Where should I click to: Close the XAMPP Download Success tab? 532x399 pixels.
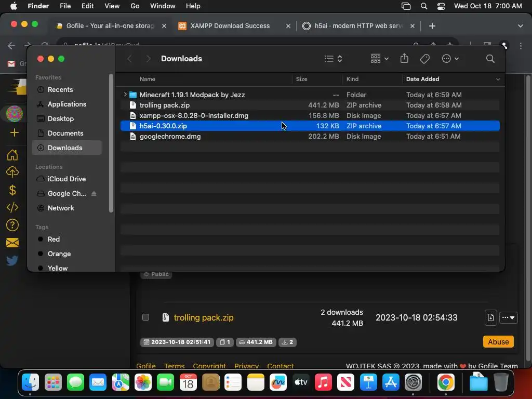tap(288, 26)
